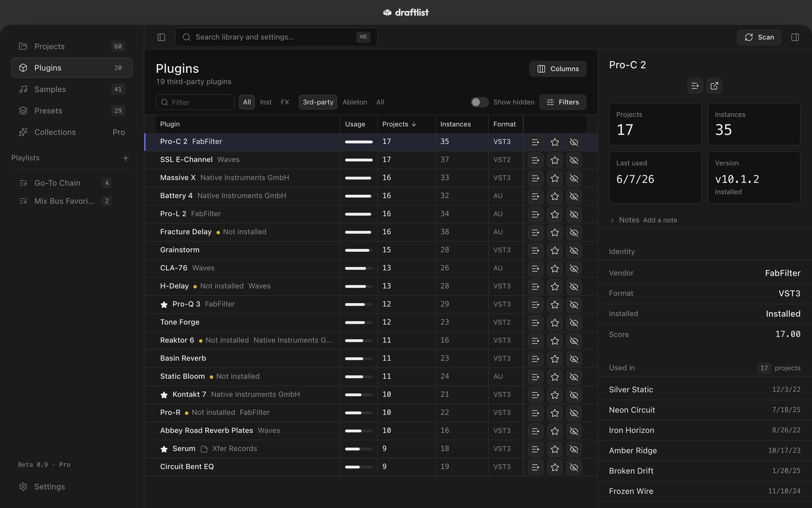
Task: Star the Reaktor 6 plugin
Action: (x=555, y=341)
